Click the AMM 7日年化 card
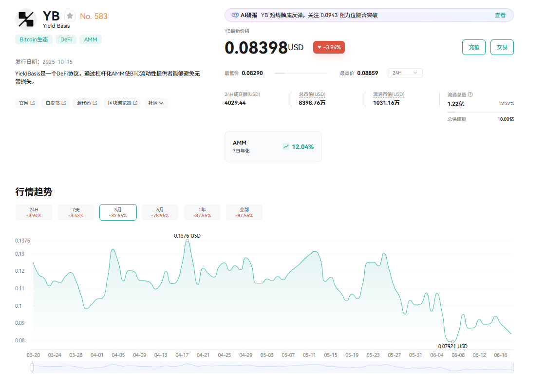The image size is (545, 392). click(x=273, y=147)
